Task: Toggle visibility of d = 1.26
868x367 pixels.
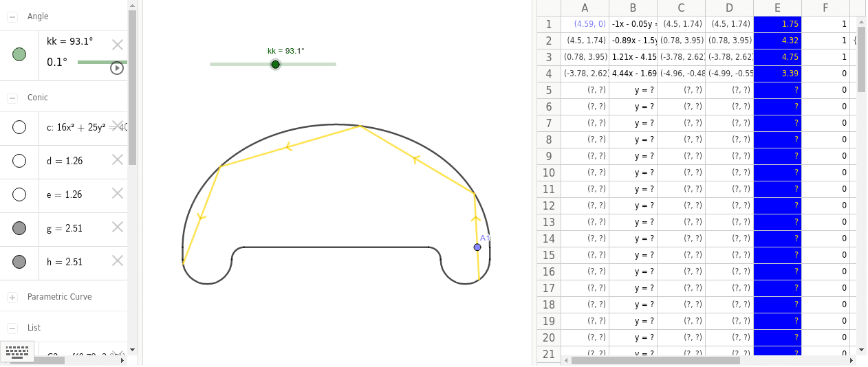Action: point(19,161)
